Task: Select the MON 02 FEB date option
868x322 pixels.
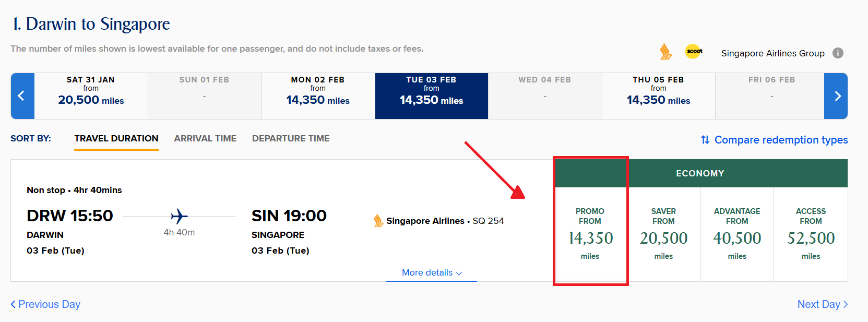Action: 317,96
